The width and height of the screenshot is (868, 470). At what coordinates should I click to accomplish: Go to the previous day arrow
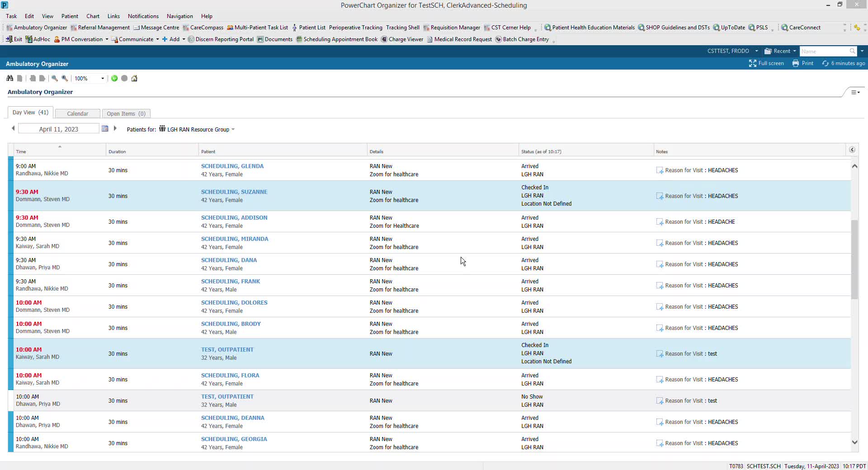[x=13, y=128]
